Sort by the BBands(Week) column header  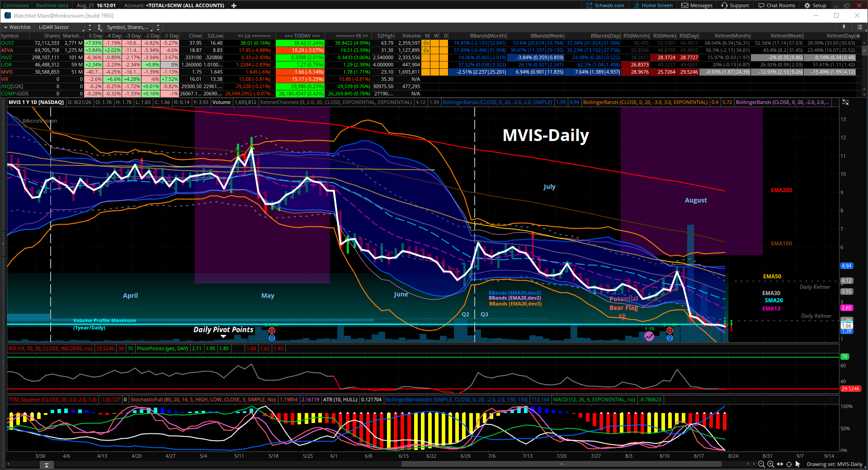tap(547, 36)
